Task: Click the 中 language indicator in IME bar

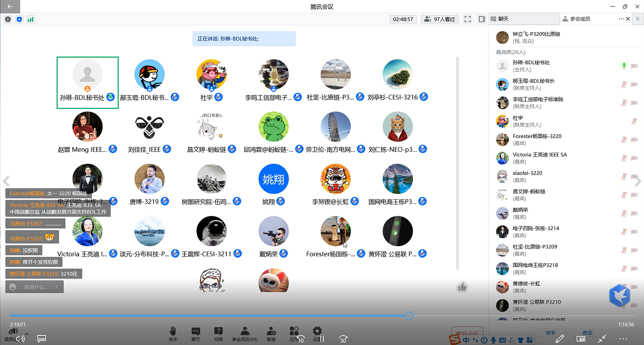Action: coord(466,340)
